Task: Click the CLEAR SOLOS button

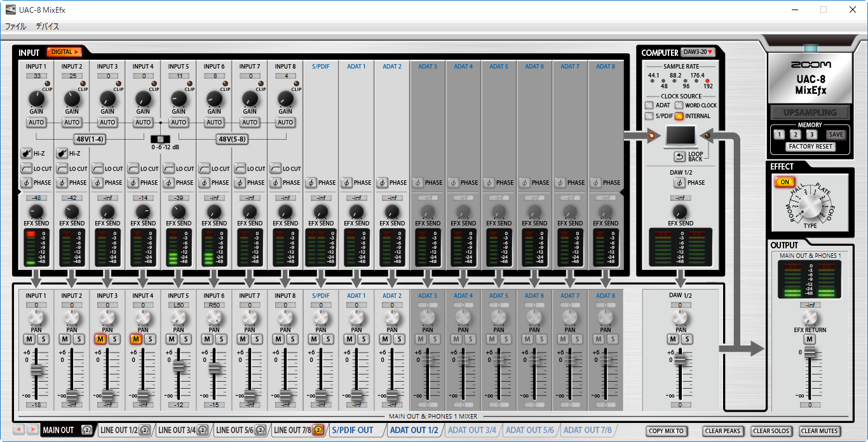Action: point(771,431)
